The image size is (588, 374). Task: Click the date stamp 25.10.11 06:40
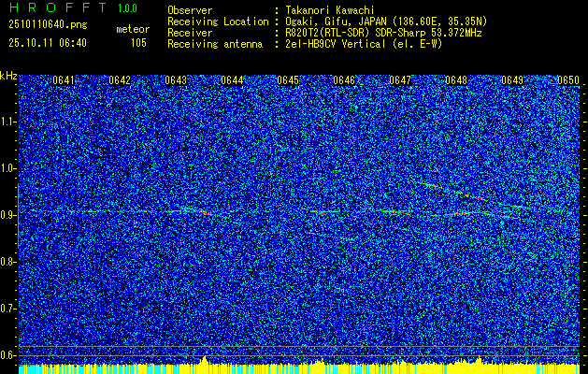click(48, 43)
